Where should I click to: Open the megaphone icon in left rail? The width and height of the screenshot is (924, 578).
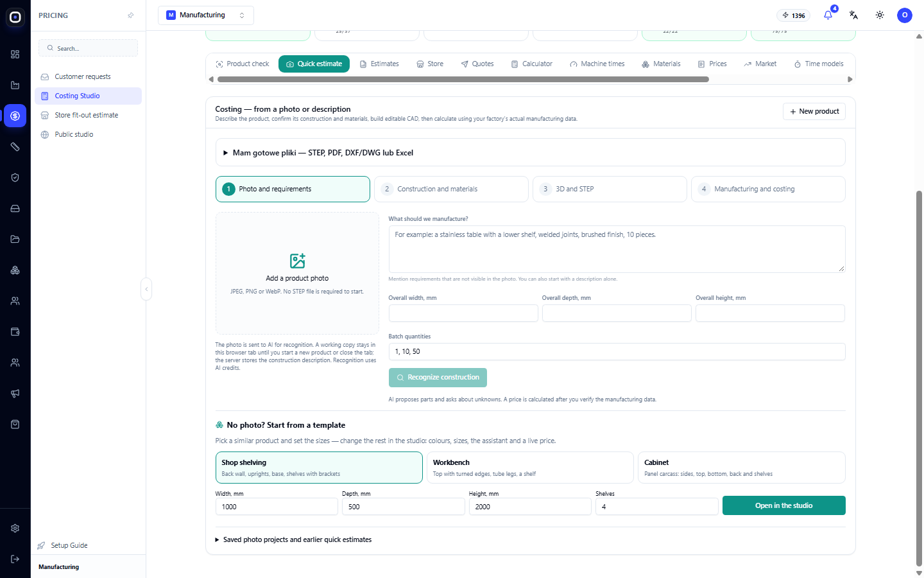(15, 394)
